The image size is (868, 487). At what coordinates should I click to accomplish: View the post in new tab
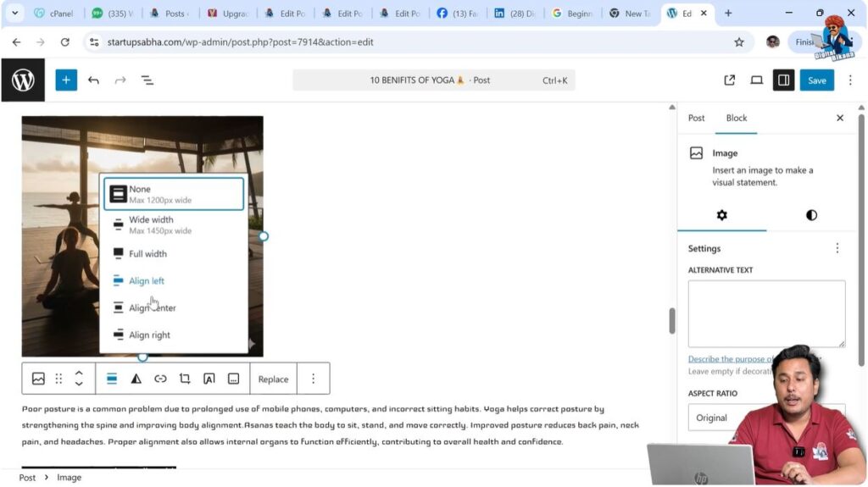click(x=730, y=80)
